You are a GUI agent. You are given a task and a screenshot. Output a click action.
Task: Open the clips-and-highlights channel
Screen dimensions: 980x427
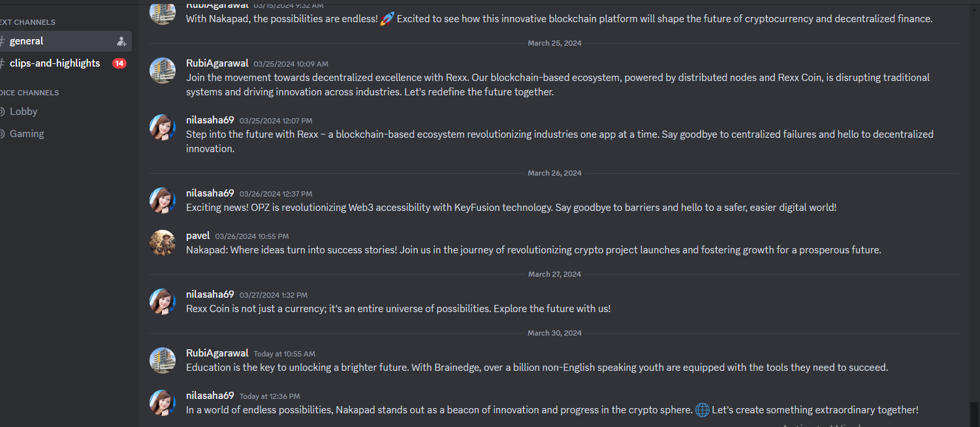(x=65, y=63)
